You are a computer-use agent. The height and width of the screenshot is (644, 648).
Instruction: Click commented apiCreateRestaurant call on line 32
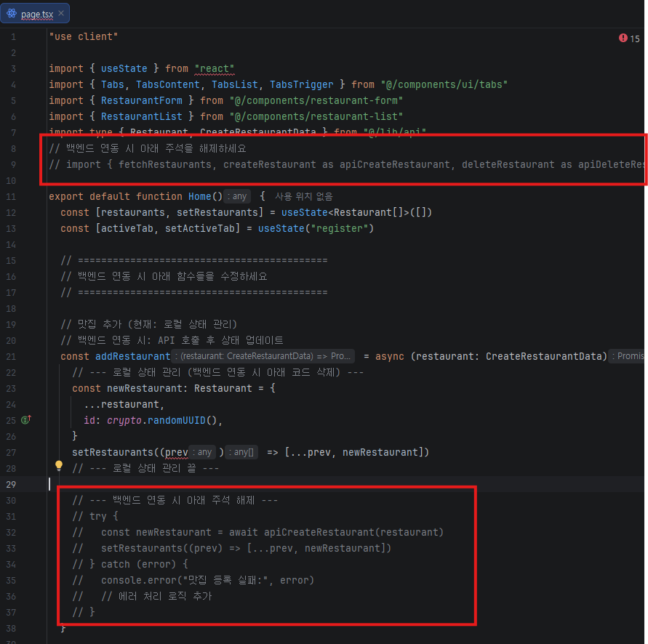coord(353,533)
